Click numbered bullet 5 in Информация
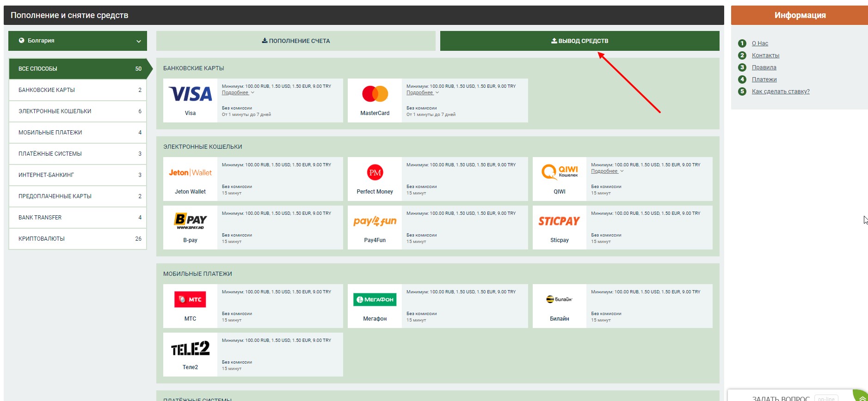 742,91
